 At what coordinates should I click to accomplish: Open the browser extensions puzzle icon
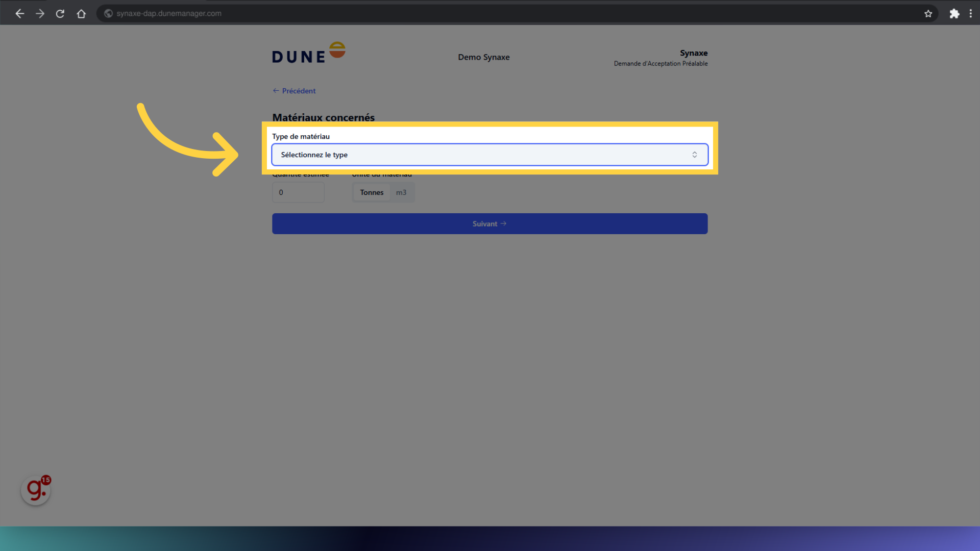click(x=954, y=14)
